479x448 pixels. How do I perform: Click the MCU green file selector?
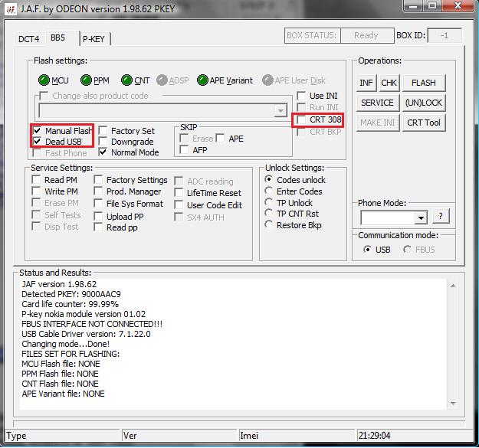pyautogui.click(x=44, y=80)
